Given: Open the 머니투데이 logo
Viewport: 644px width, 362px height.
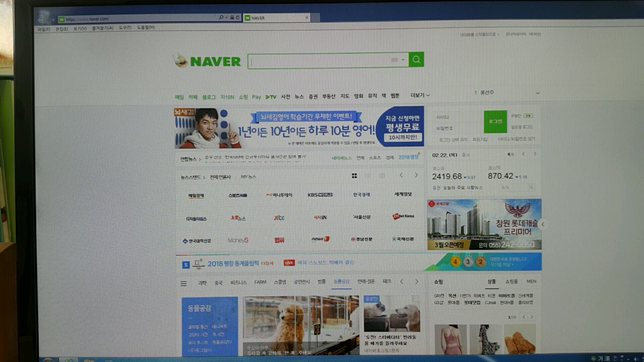Looking at the screenshot, I should [279, 195].
